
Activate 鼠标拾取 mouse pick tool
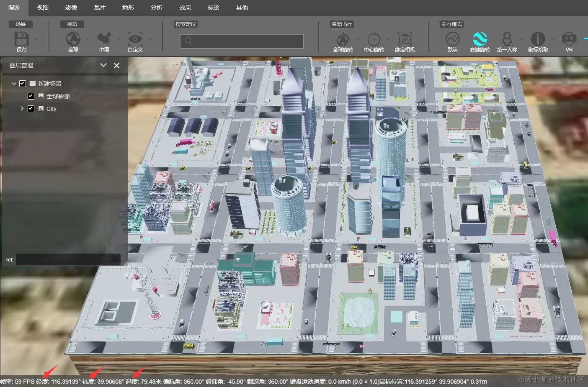538,39
